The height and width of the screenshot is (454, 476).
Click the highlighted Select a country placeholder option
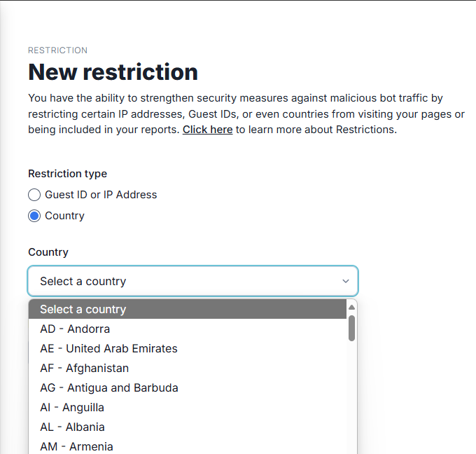(188, 310)
